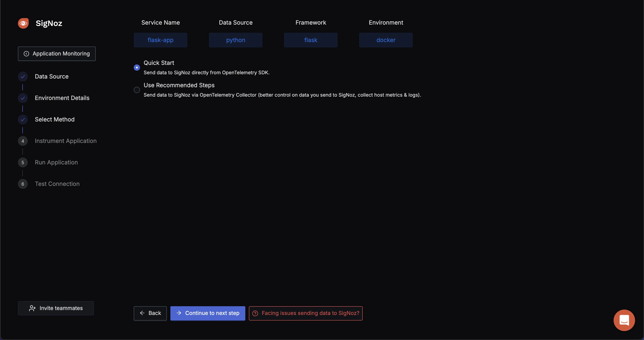Click the step 6 number circle
Screen dimensions: 644x340
click(x=23, y=184)
